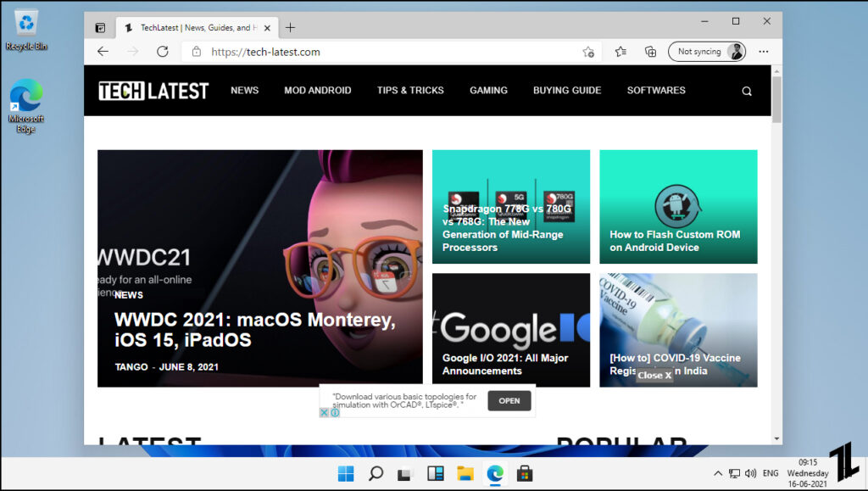Dismiss ad with small X icon
This screenshot has height=491, width=868.
325,412
